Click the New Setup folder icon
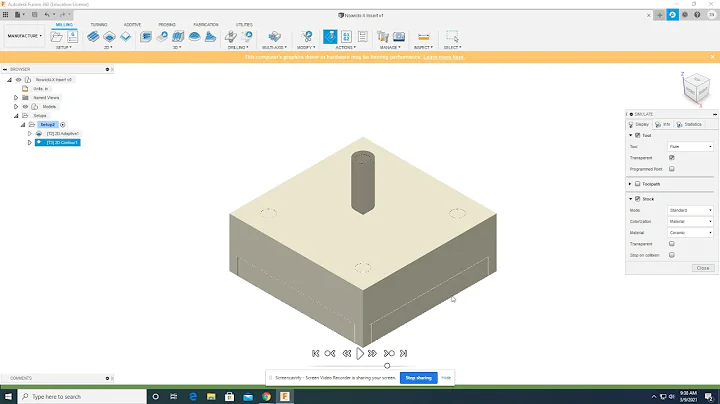This screenshot has width=720, height=404. 57,37
